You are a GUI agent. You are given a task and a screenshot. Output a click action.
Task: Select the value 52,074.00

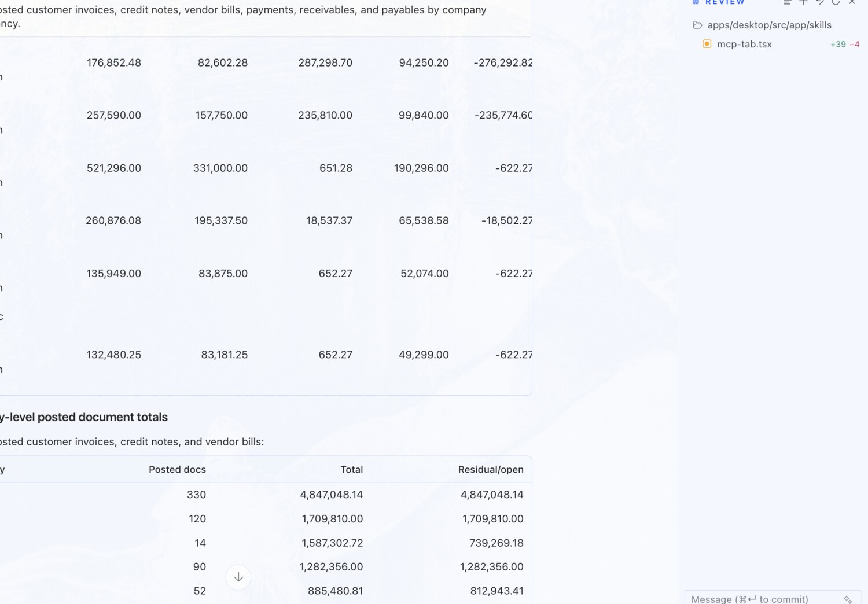click(x=425, y=273)
